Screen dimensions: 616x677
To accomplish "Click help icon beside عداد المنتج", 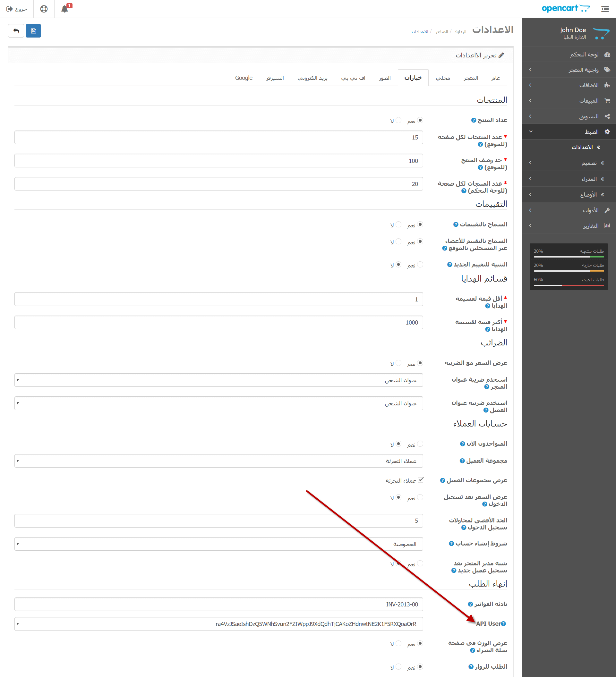I will (474, 120).
